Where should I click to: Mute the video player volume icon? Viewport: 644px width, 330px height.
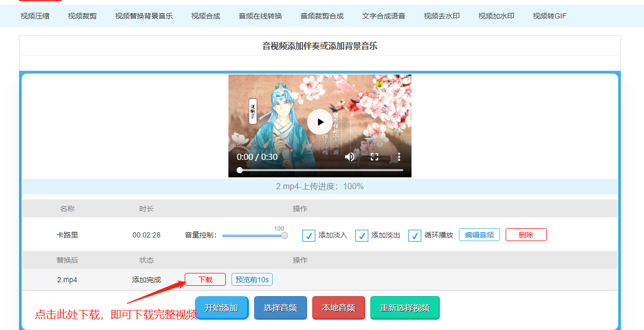click(x=350, y=157)
